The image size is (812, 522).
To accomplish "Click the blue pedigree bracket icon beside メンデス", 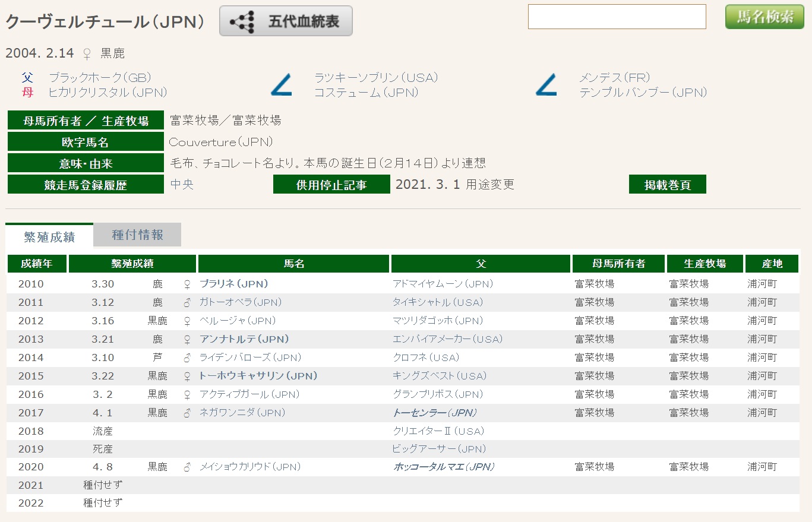I will coord(545,86).
